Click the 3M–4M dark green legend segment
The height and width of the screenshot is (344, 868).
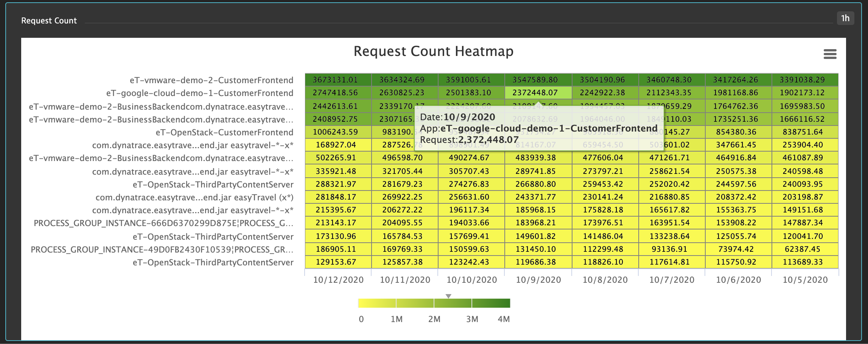click(491, 303)
